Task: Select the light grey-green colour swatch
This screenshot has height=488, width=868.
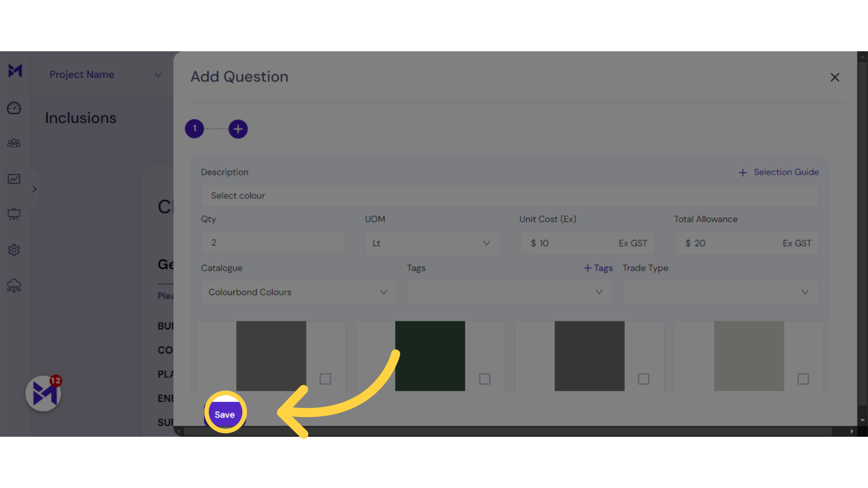Action: (749, 356)
